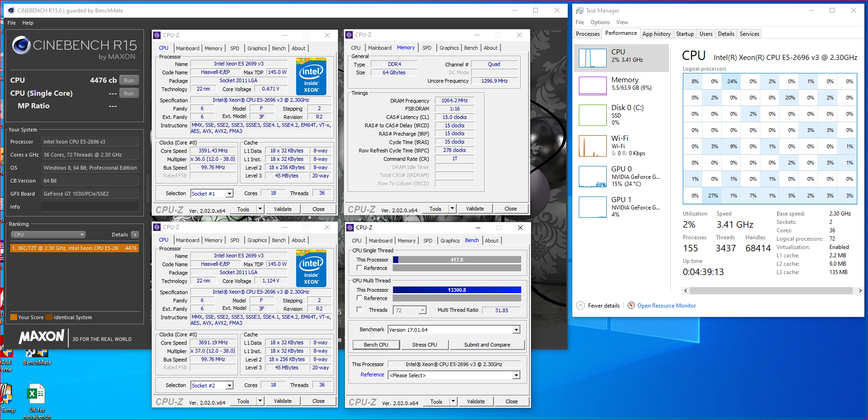Tick the Threads checkbox in CPU-Z Bench
The height and width of the screenshot is (420, 868).
coord(359,310)
